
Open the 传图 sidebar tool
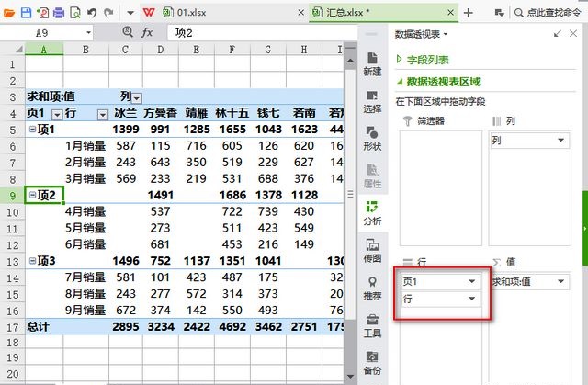coord(372,250)
